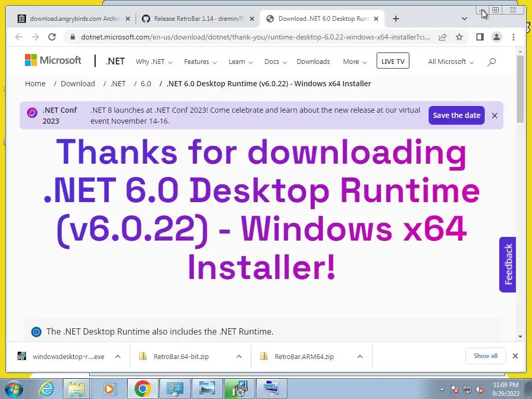Open RetroBar.64-bit.zip download
The height and width of the screenshot is (399, 532).
click(x=175, y=356)
